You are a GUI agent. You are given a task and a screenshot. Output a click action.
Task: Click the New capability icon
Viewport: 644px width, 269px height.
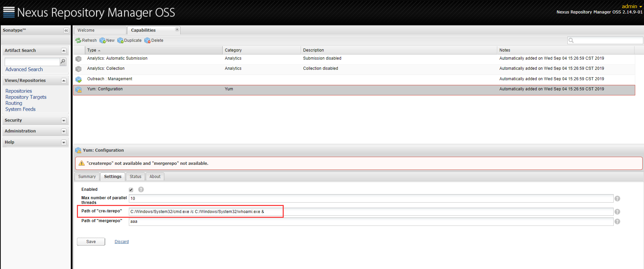point(103,40)
